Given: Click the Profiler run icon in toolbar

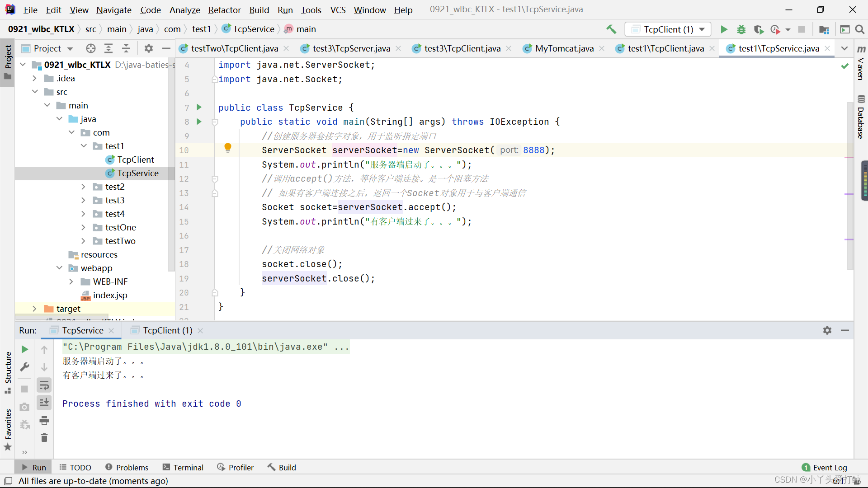Looking at the screenshot, I should [x=775, y=29].
